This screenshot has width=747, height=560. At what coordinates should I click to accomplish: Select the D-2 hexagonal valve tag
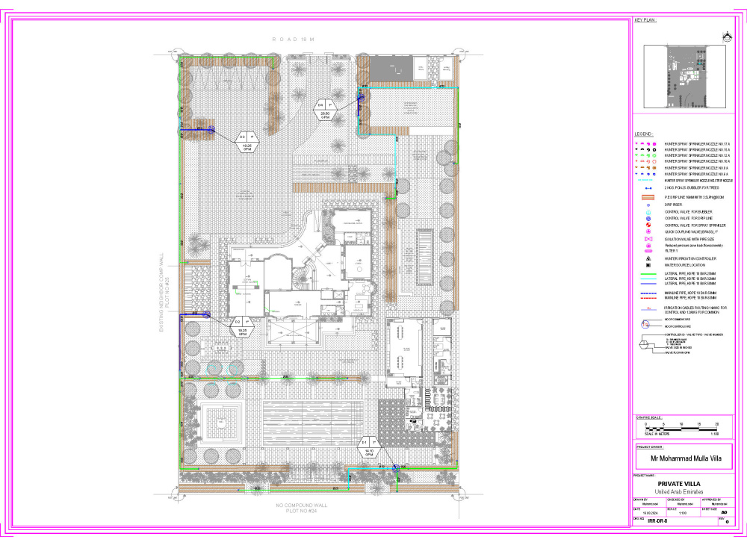tap(242, 328)
